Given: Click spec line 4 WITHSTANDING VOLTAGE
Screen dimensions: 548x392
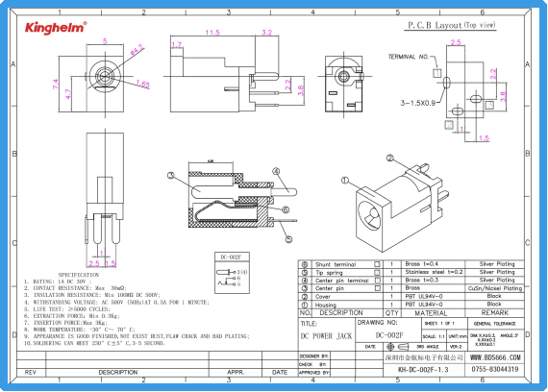Looking at the screenshot, I should click(116, 303).
